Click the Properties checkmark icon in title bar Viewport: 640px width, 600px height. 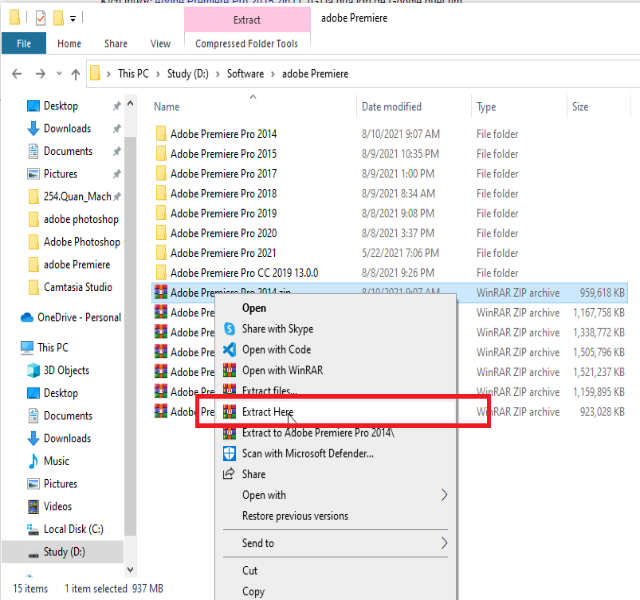pyautogui.click(x=41, y=18)
